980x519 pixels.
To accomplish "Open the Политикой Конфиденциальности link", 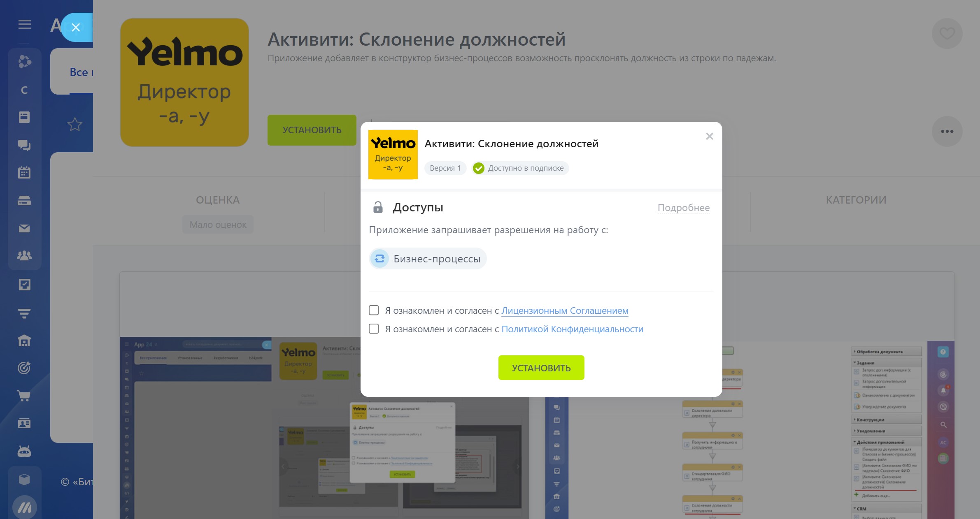I will coord(572,329).
